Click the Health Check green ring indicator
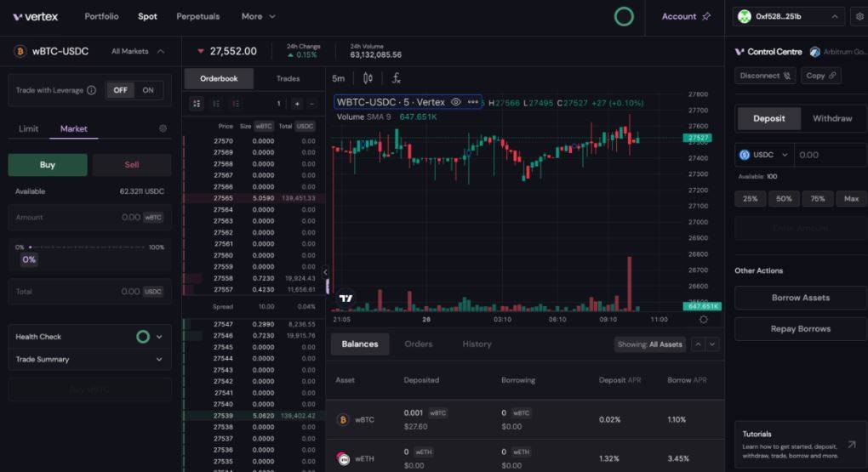Viewport: 868px width, 472px height. [143, 337]
